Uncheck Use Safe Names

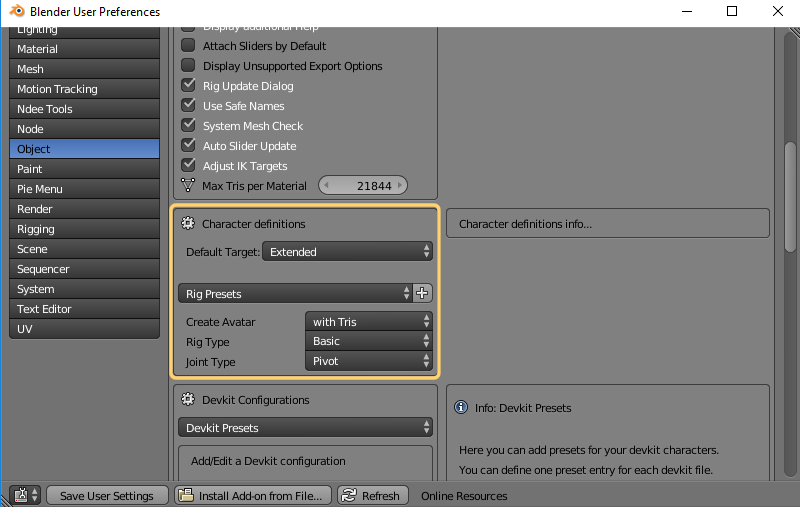coord(188,105)
